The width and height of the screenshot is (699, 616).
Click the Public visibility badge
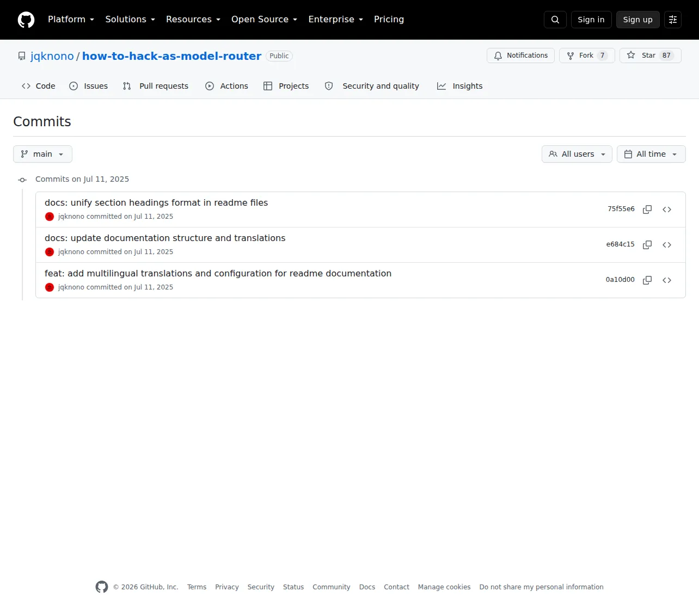tap(279, 56)
